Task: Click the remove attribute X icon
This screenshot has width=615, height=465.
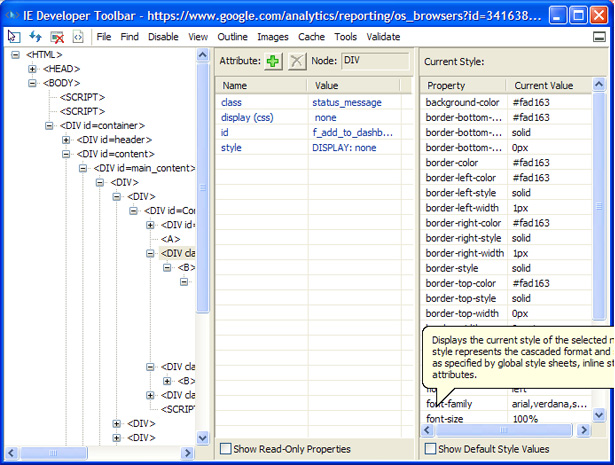Action: click(x=297, y=61)
